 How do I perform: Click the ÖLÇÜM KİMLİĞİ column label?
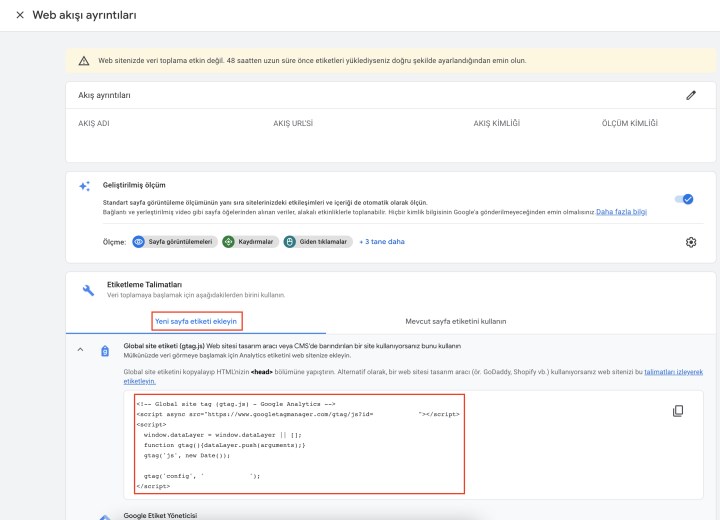coord(630,123)
